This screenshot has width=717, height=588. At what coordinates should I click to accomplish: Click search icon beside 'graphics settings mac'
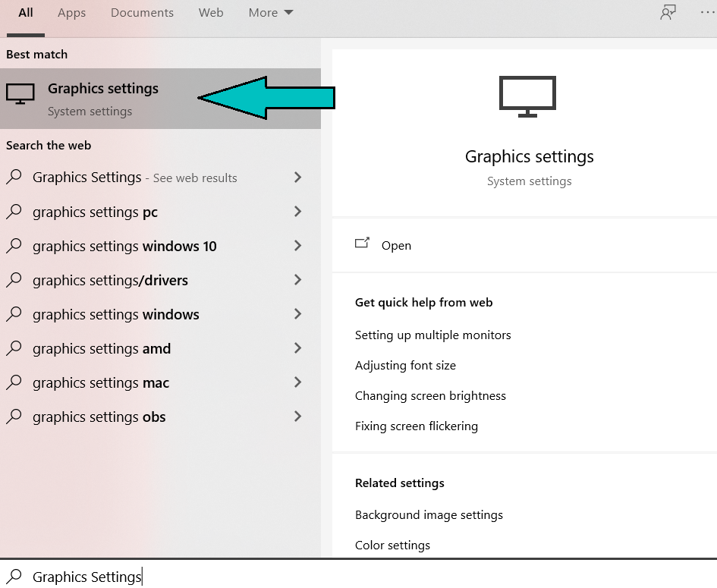(x=14, y=382)
